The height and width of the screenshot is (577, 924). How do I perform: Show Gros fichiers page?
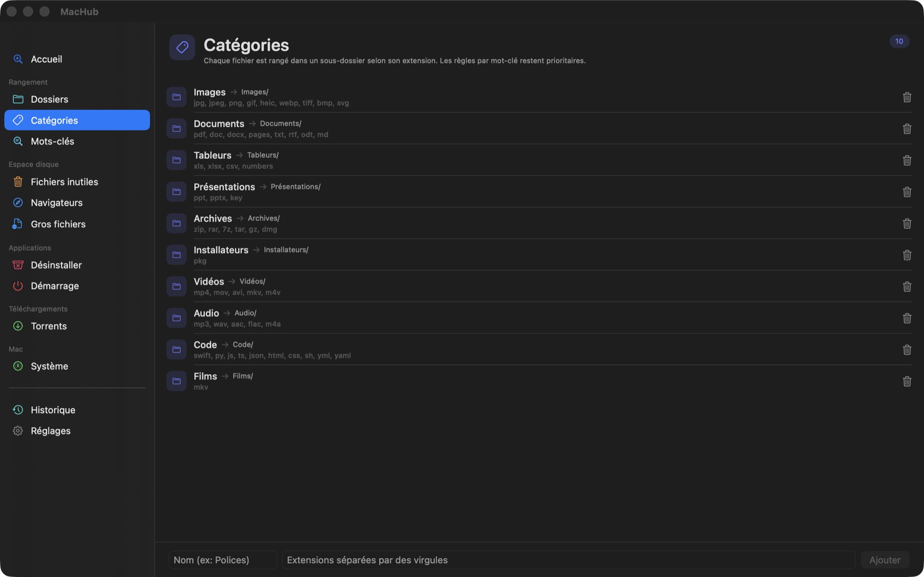[77, 224]
